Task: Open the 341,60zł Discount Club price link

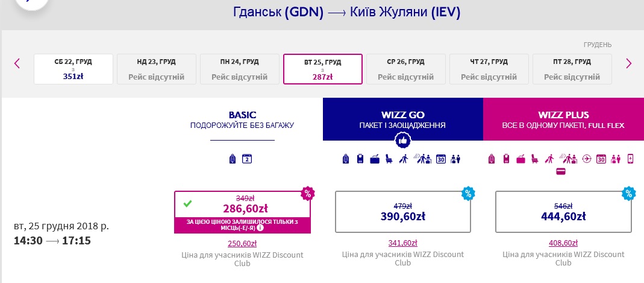Action: (403, 243)
